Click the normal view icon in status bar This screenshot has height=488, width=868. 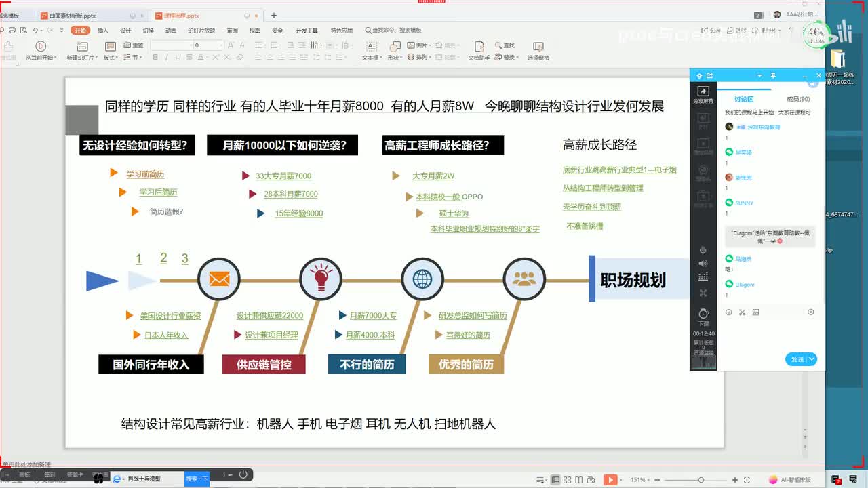tap(555, 480)
